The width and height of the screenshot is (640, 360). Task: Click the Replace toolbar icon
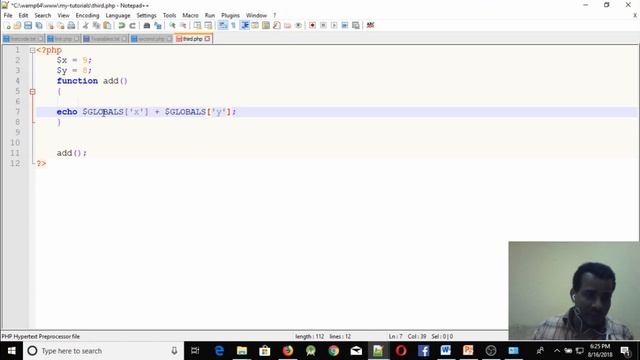(x=158, y=26)
